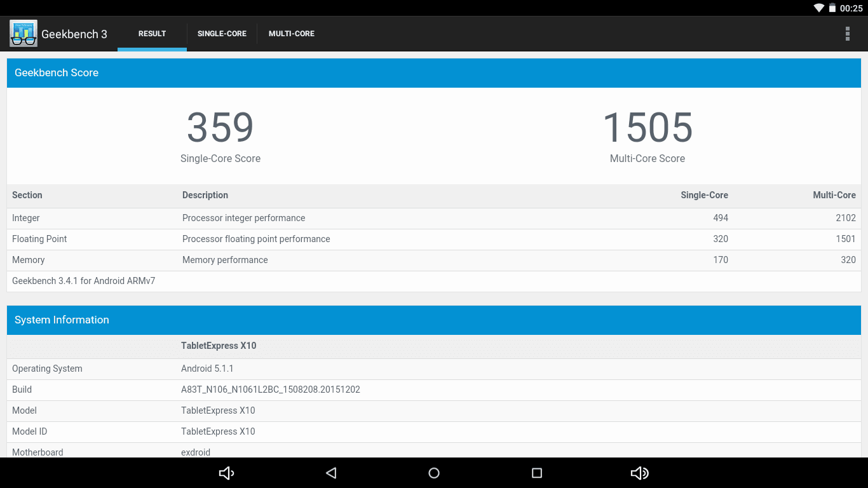868x488 pixels.
Task: Switch to the Multi-Core tab
Action: tap(292, 34)
